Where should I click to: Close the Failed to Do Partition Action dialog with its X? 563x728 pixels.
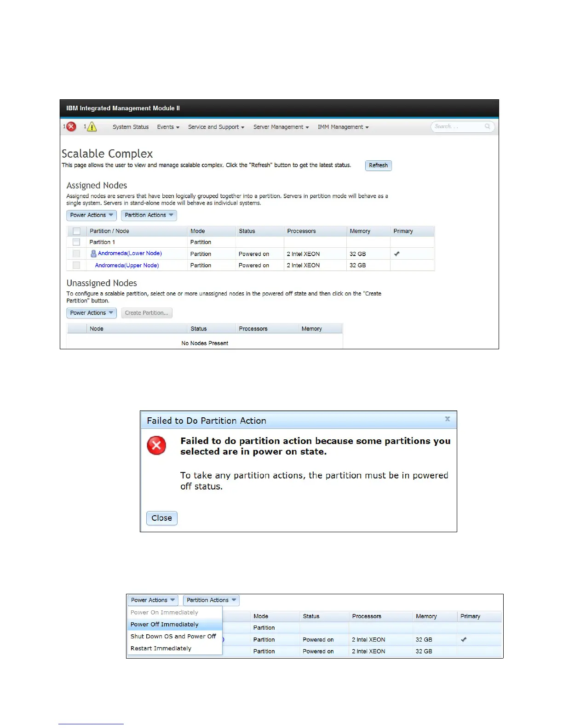point(447,419)
